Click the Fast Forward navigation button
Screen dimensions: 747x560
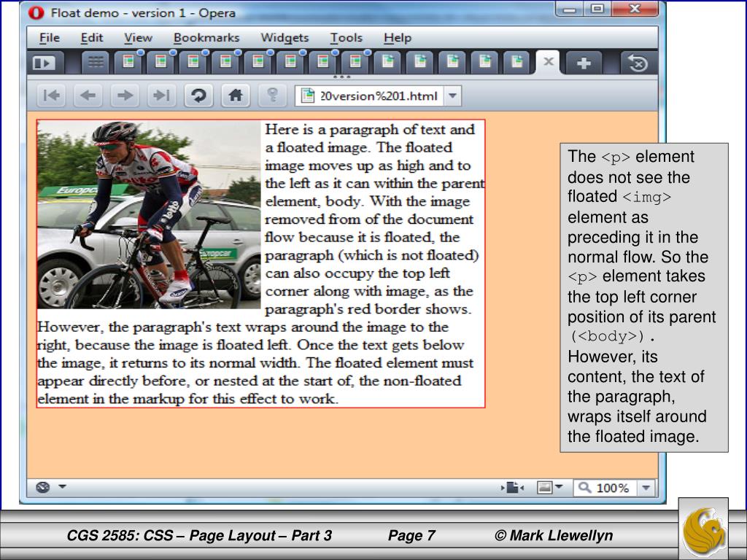point(161,96)
